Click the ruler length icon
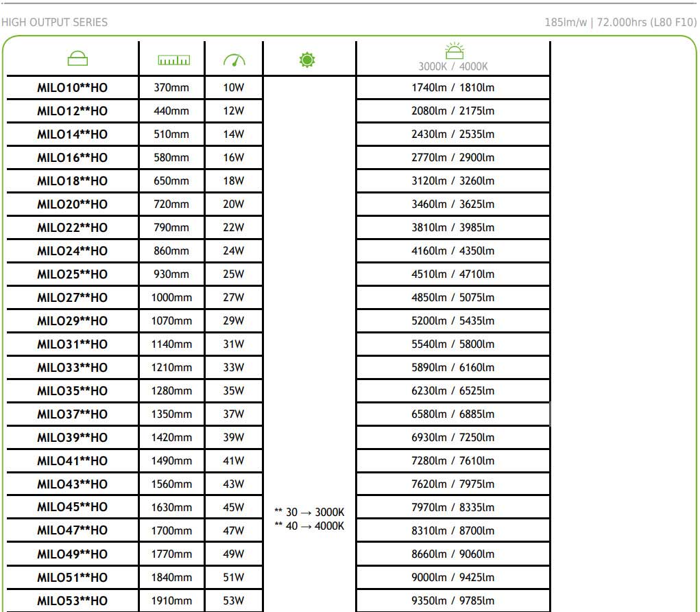 coord(173,60)
